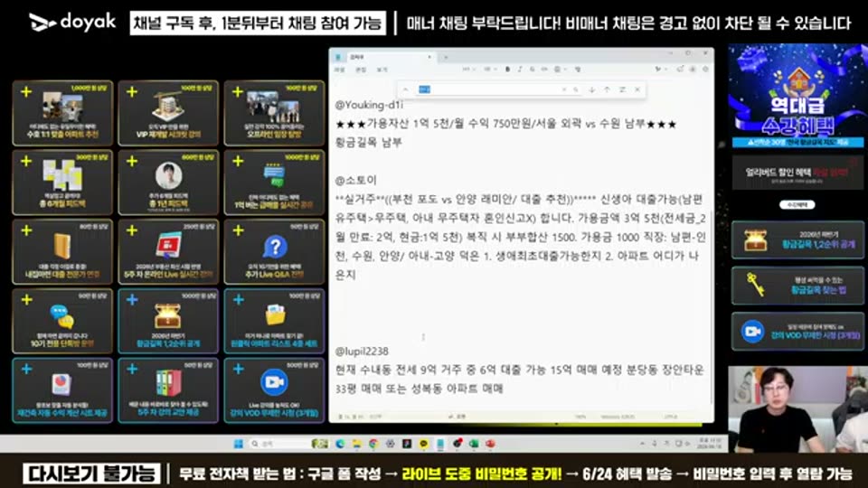The width and height of the screenshot is (868, 488).
Task: Click the doyak logo
Action: tap(72, 22)
